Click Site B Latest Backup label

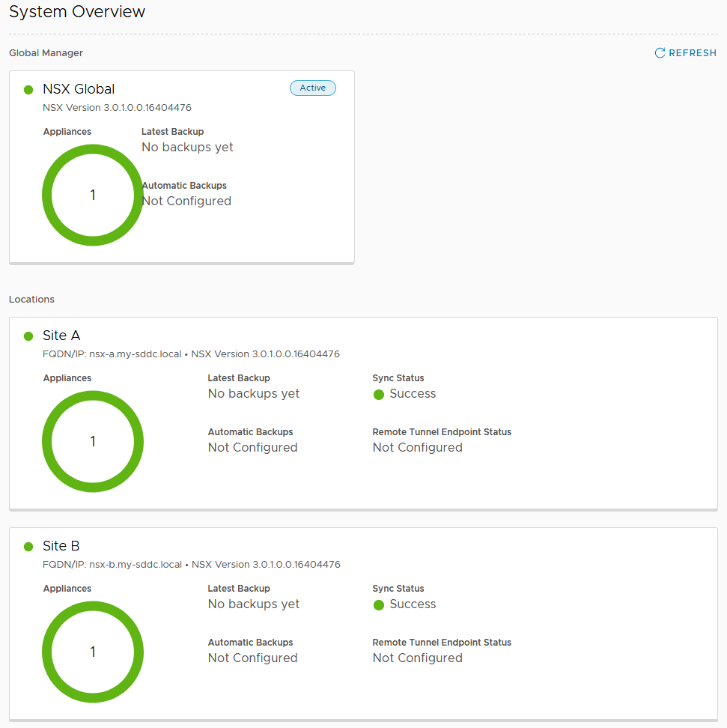tap(239, 589)
